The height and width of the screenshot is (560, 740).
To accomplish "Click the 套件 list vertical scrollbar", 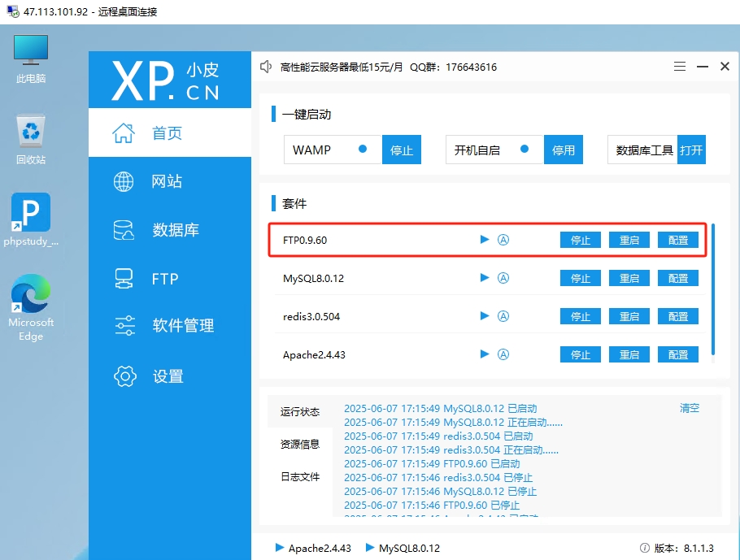I will pyautogui.click(x=713, y=289).
